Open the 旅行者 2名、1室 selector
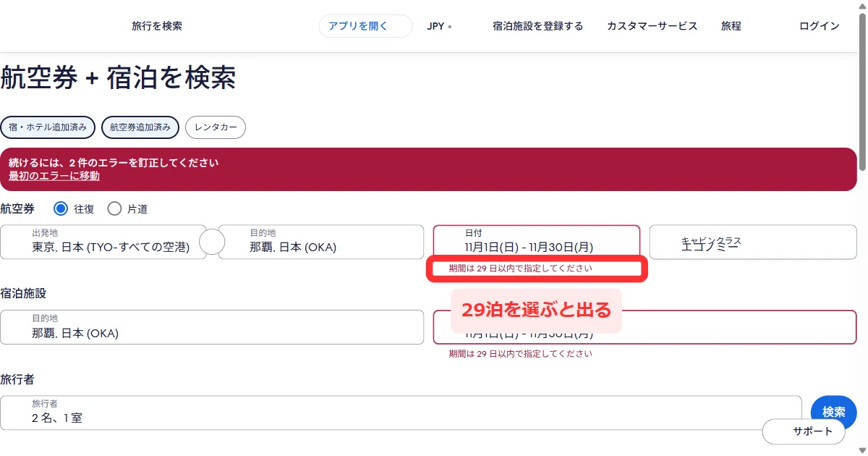The width and height of the screenshot is (868, 456). (x=401, y=413)
